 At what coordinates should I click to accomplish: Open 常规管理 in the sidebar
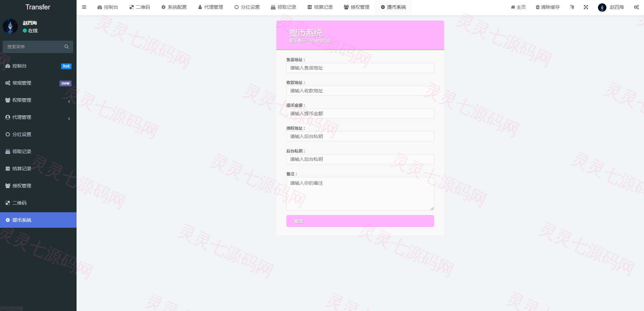[x=38, y=83]
